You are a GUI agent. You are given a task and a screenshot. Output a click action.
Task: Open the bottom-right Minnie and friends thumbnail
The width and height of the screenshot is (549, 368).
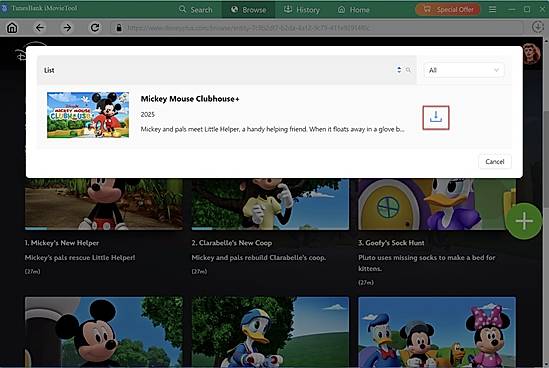(x=437, y=332)
